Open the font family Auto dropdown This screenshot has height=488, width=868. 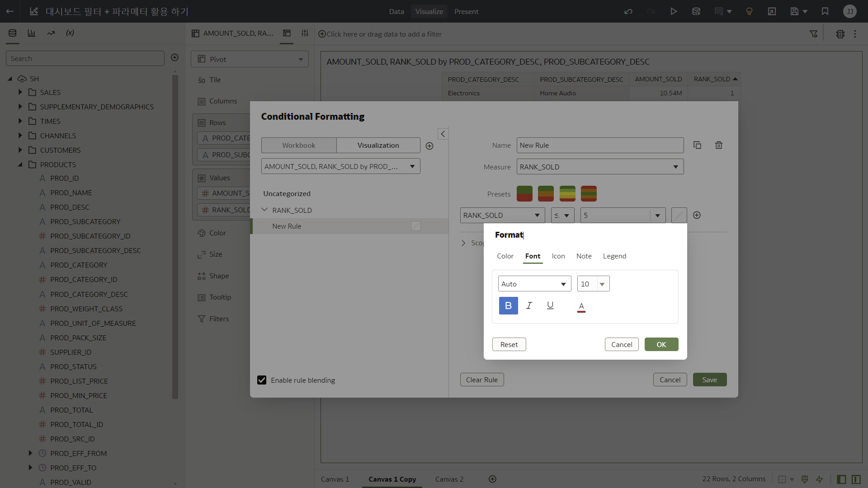coord(534,284)
